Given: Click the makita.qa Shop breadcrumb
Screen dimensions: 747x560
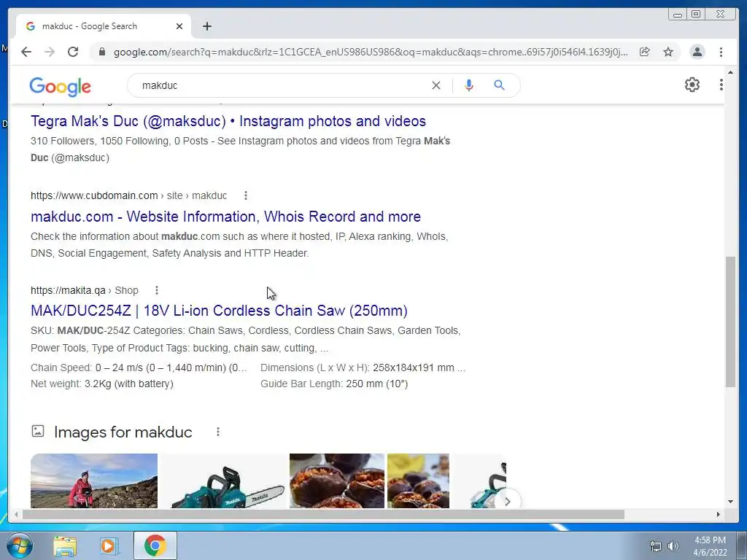Looking at the screenshot, I should [x=85, y=290].
